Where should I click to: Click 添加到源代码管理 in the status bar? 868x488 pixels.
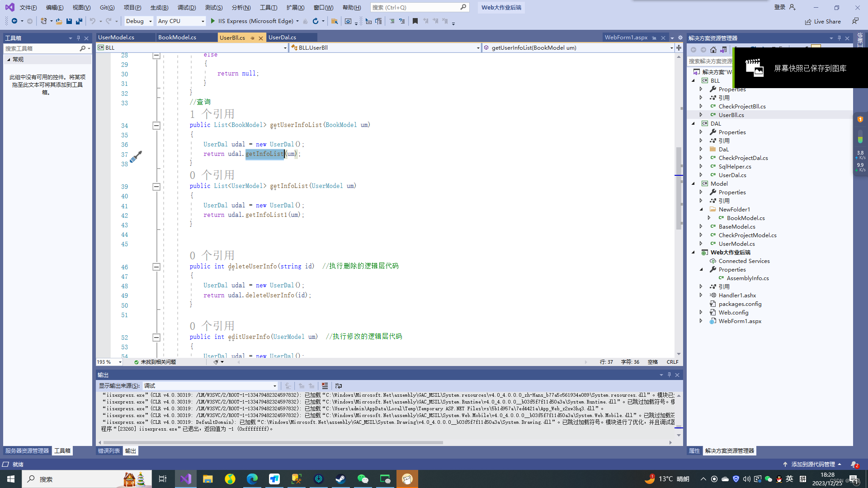point(812,465)
